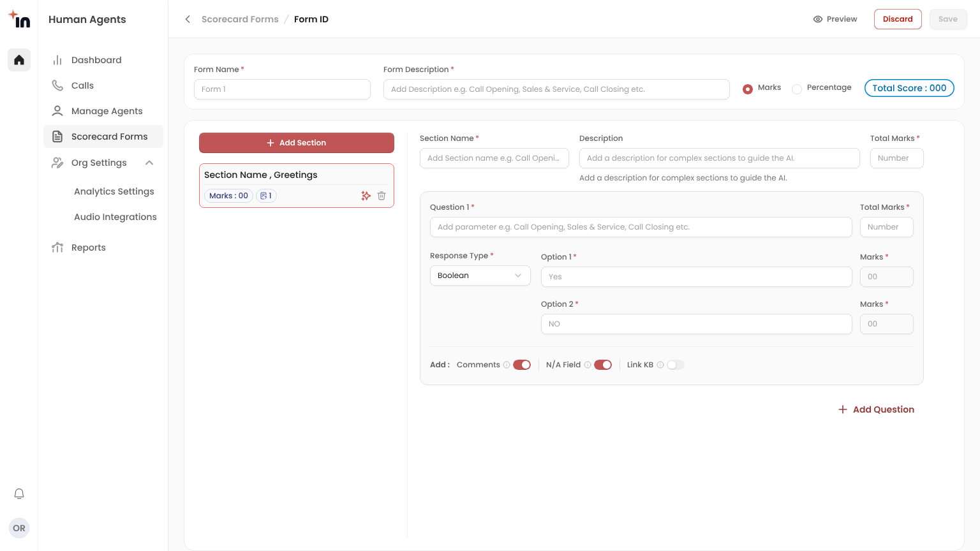
Task: Open the Home icon in the left rail
Action: point(19,60)
